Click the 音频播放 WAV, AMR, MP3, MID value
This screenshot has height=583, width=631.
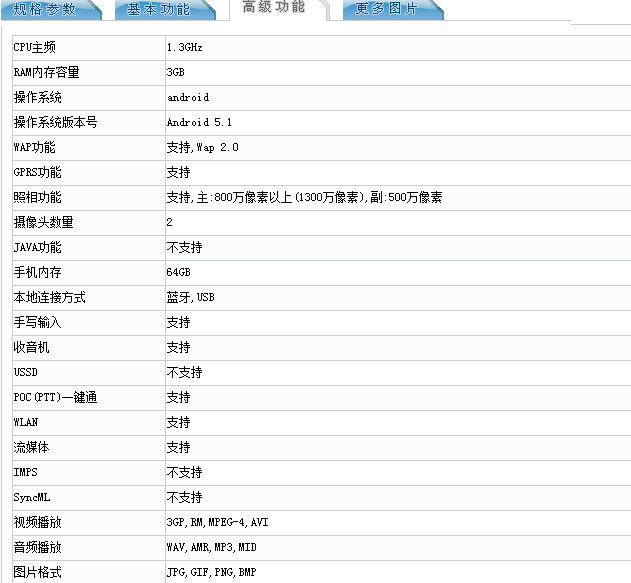coord(212,547)
